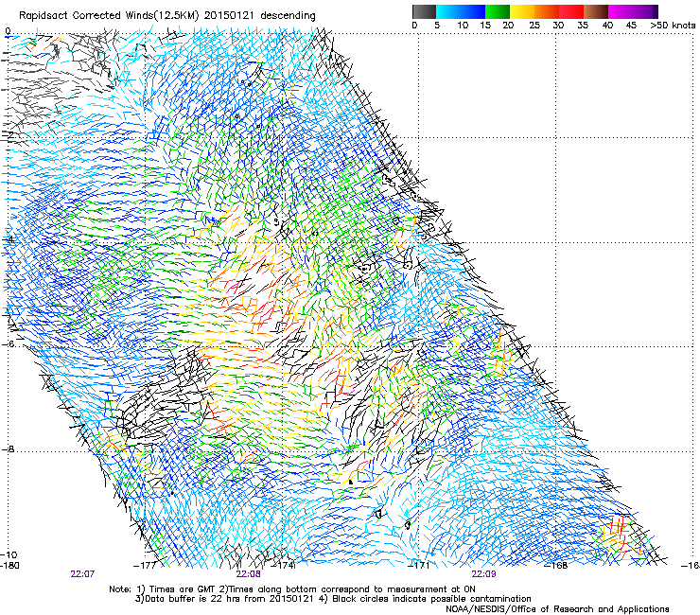Click the latitude label '-6'
This screenshot has width=700, height=615.
[8, 343]
